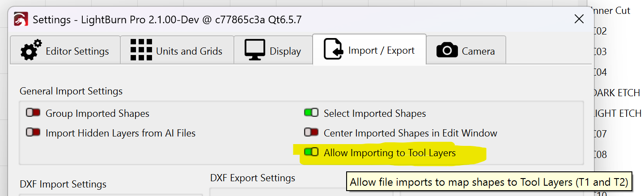Turn on Import Hidden Layers from AI Files

coord(33,133)
